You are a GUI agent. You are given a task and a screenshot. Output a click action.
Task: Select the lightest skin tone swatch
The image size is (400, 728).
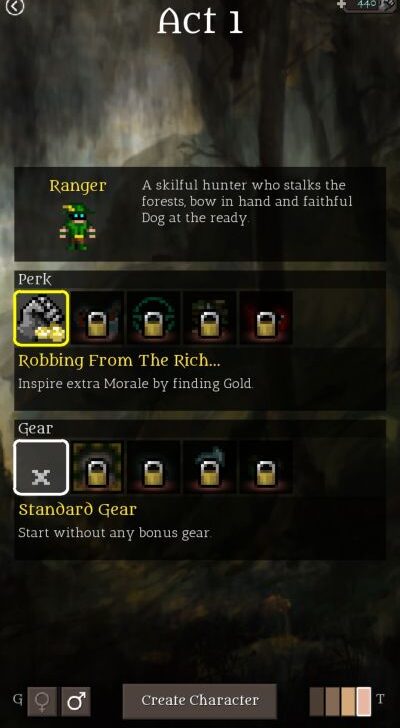pos(364,701)
